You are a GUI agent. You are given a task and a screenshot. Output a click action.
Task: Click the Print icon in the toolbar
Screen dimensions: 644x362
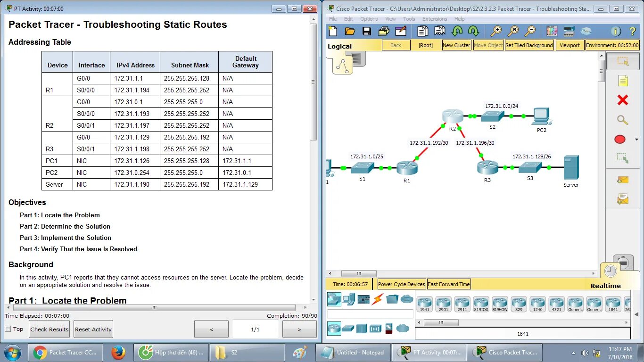click(x=384, y=32)
